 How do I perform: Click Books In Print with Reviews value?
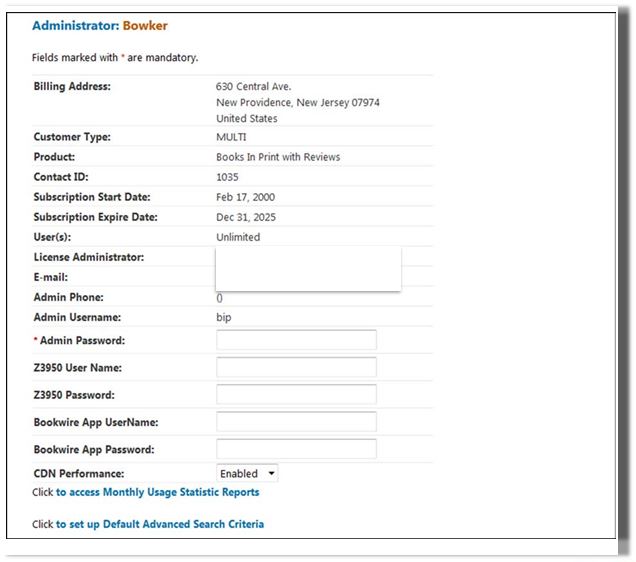pyautogui.click(x=278, y=157)
